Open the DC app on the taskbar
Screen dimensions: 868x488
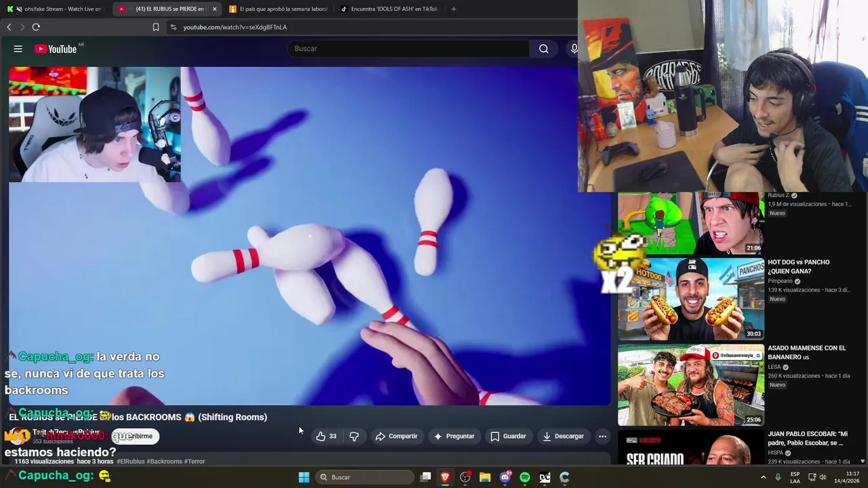(545, 477)
